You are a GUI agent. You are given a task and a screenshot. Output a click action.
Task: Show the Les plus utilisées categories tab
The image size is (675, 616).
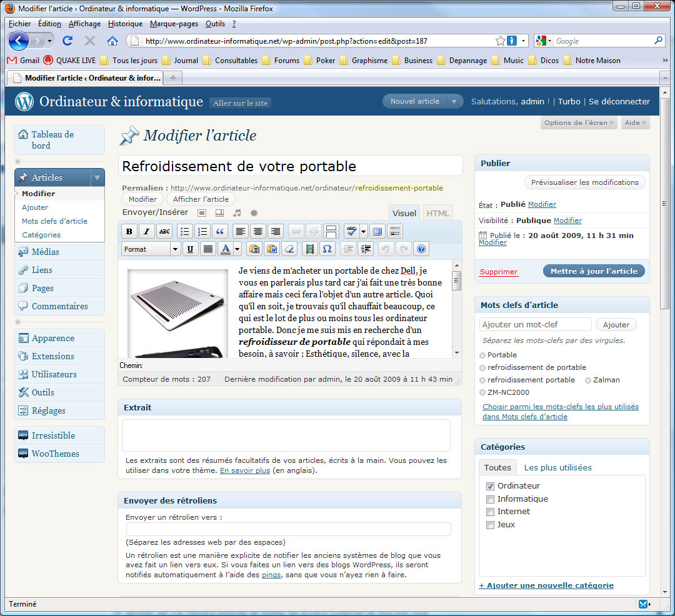[557, 467]
